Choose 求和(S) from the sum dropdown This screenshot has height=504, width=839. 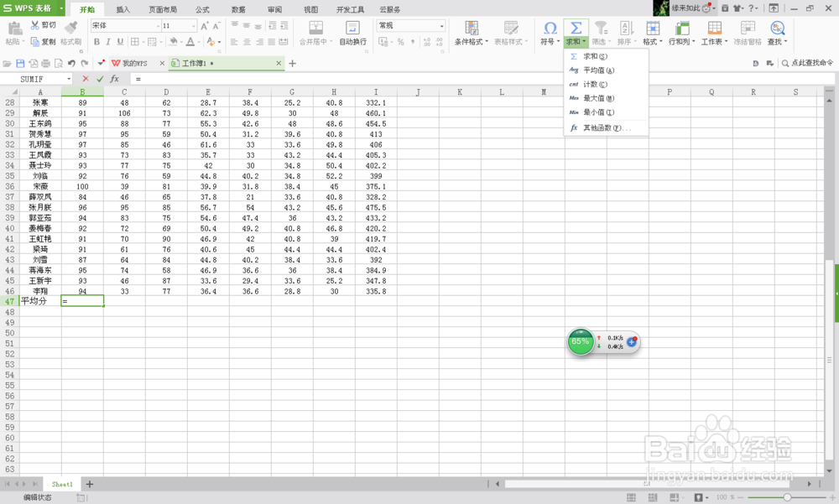606,56
